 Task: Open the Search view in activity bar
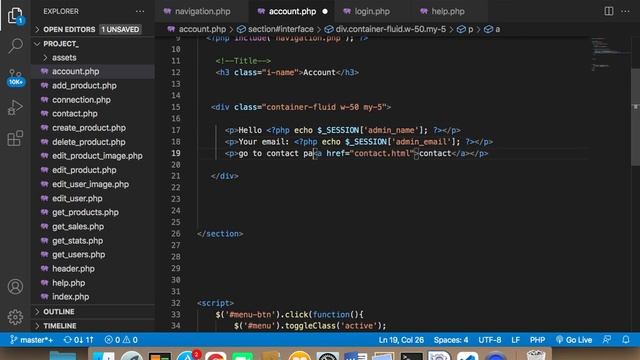click(15, 46)
